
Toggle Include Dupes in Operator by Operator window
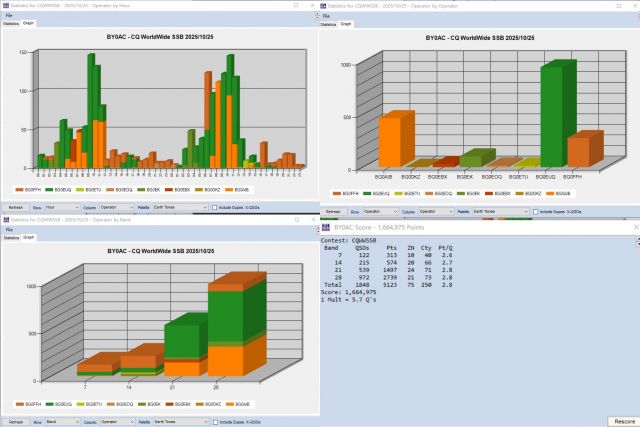pyautogui.click(x=534, y=211)
